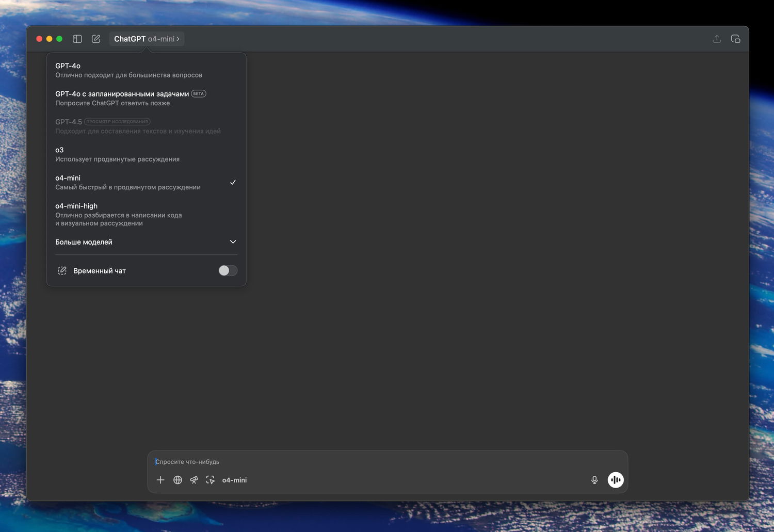Select o4-mini in the model list
774x532 pixels.
coord(147,182)
